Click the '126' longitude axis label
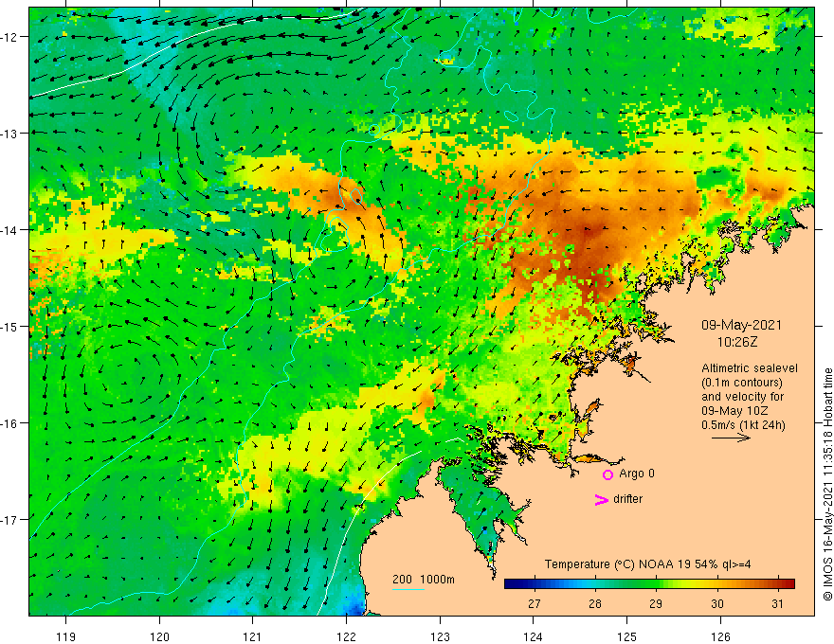This screenshot has width=834, height=644. (720, 636)
